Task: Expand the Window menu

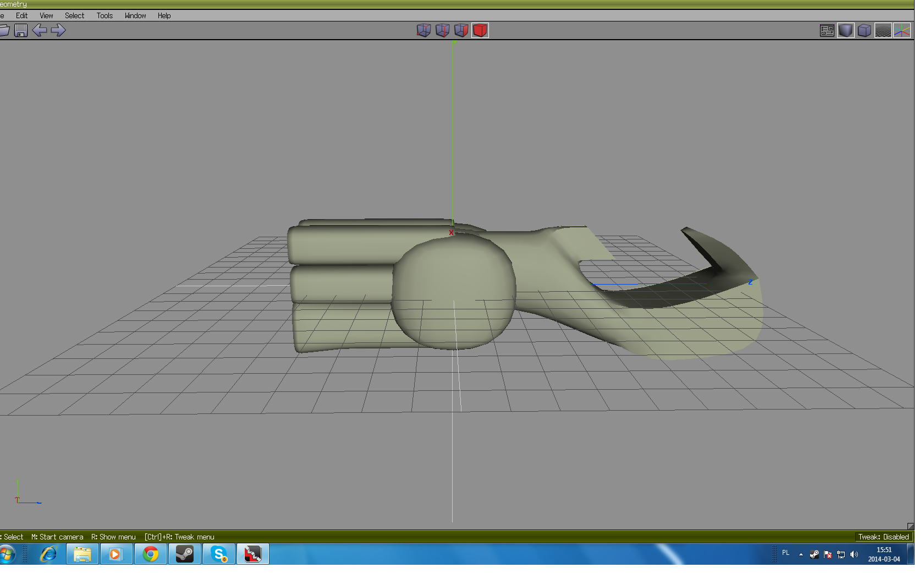Action: (135, 15)
